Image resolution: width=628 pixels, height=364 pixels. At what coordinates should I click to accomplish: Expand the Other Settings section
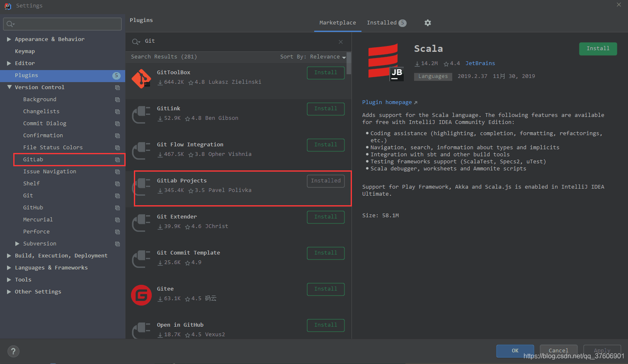9,292
